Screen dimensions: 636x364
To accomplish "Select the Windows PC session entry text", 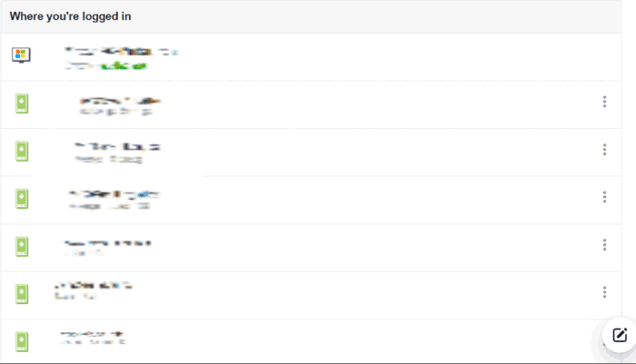I will (x=121, y=58).
